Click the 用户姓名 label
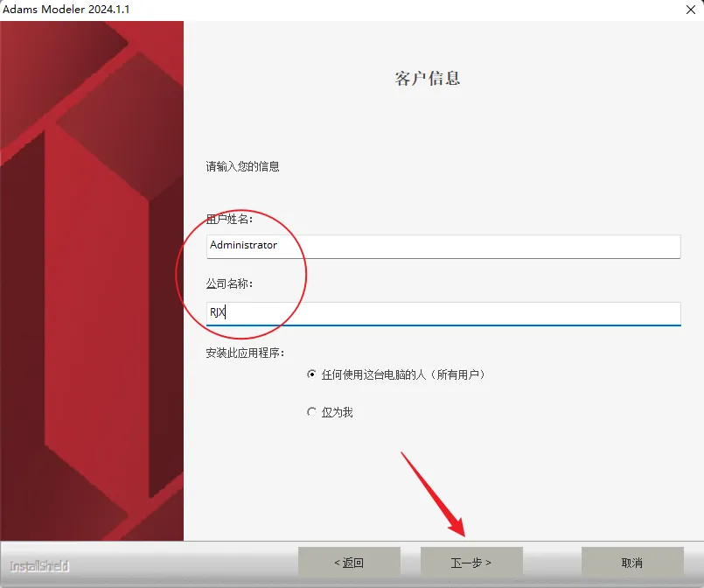Image resolution: width=704 pixels, height=588 pixels. click(229, 219)
